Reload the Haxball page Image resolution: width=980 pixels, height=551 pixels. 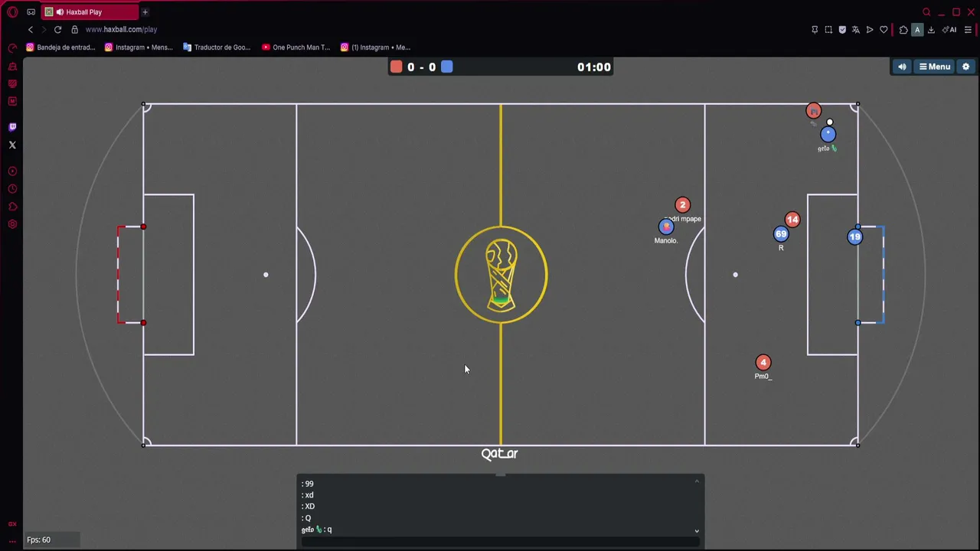pos(57,30)
